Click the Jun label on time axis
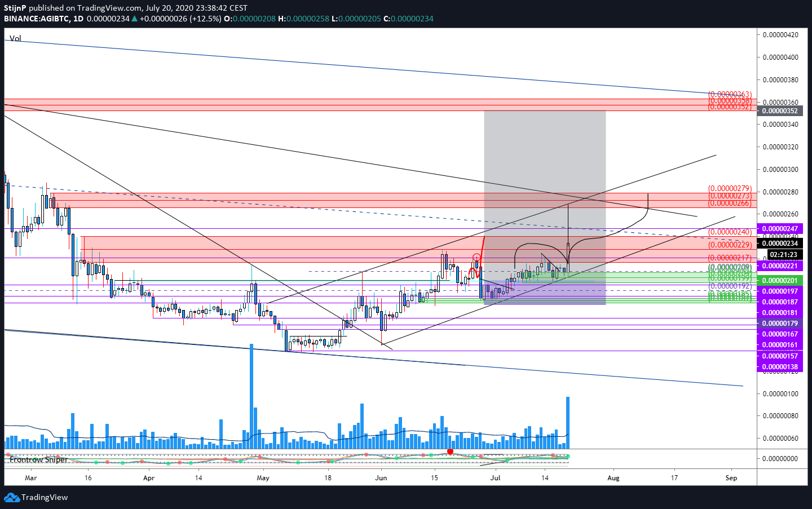 tap(381, 478)
